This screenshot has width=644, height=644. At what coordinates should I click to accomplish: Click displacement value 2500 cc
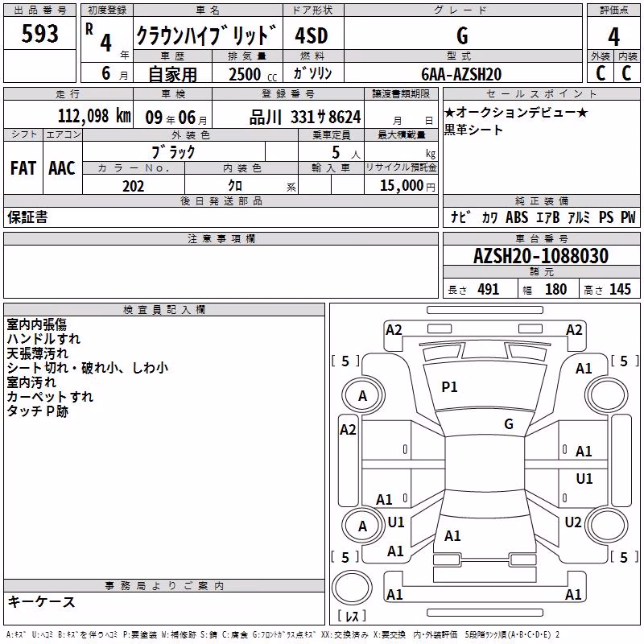tap(253, 74)
